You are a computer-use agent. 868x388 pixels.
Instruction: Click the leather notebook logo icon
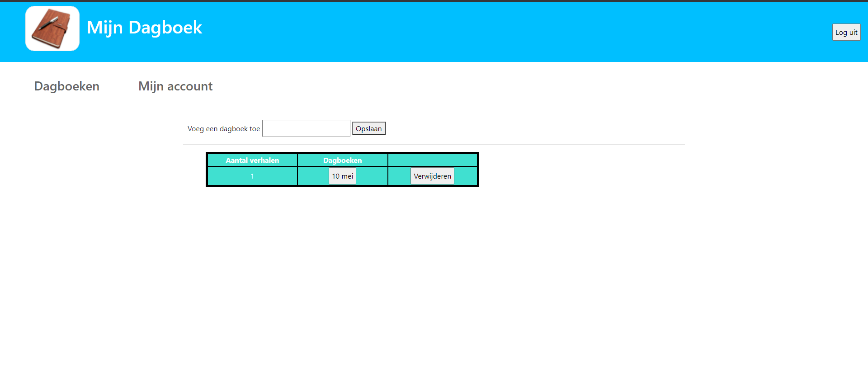[x=52, y=28]
